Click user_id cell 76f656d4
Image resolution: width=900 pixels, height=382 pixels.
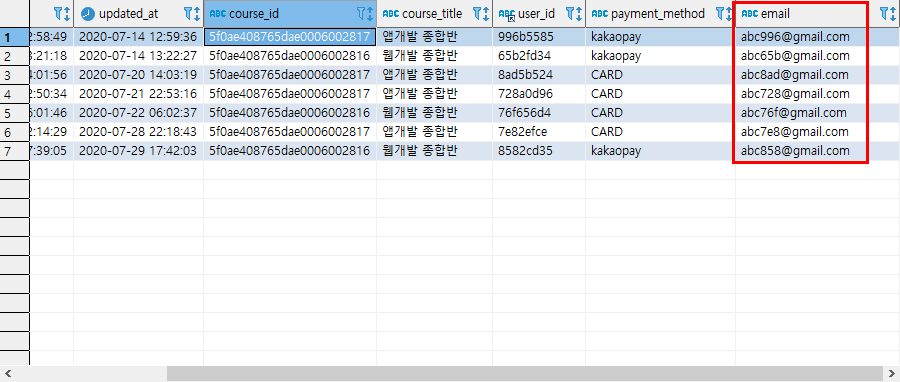coord(539,113)
